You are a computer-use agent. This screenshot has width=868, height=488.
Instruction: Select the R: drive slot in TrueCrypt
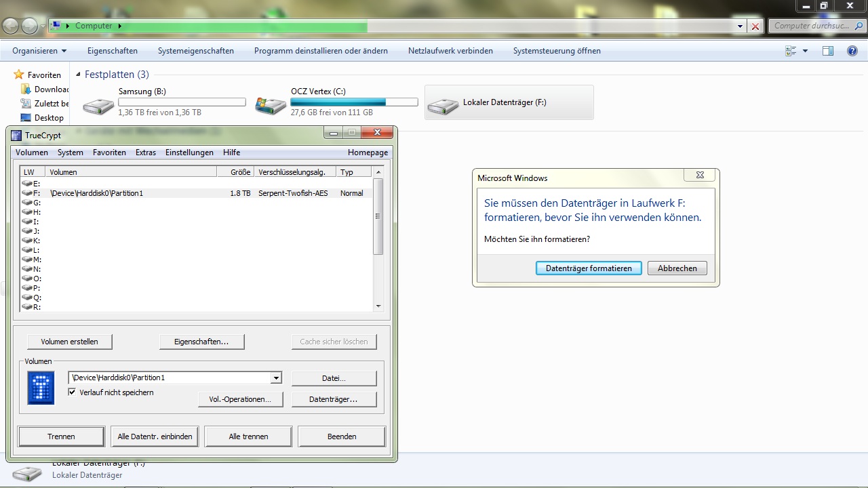click(x=197, y=307)
